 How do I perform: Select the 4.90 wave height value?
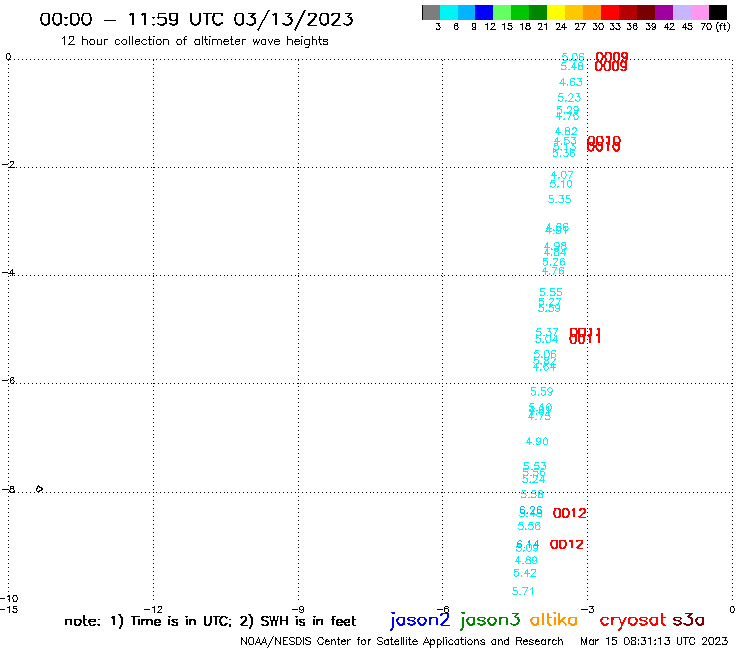click(x=537, y=441)
